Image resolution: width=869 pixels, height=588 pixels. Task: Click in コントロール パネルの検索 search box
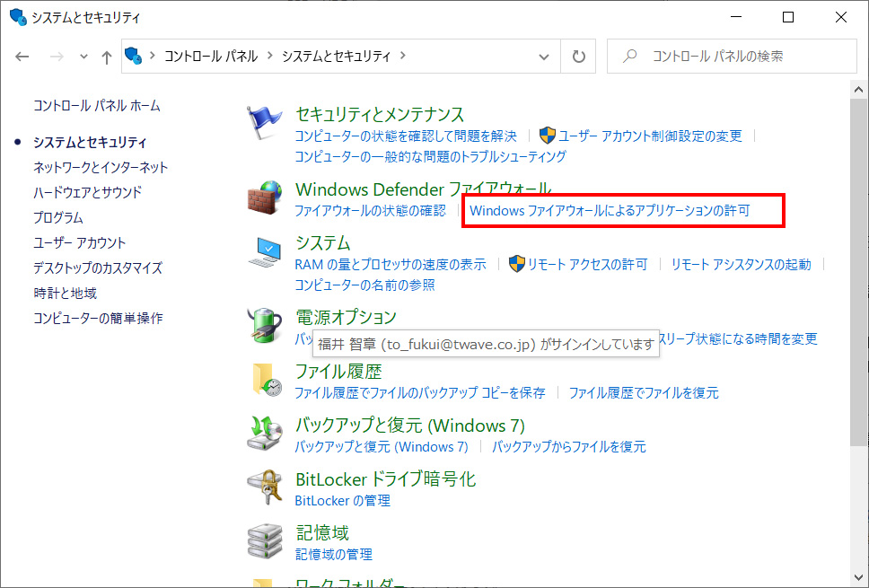(x=732, y=56)
